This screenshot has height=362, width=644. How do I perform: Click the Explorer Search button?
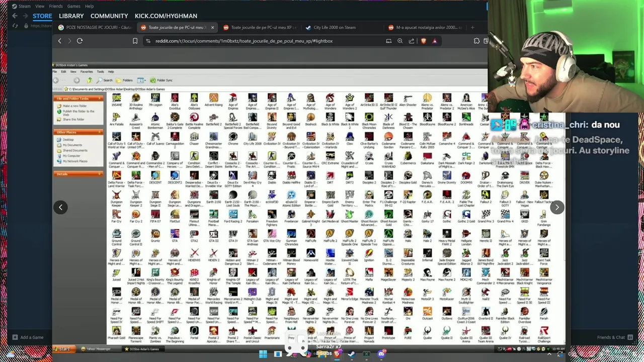point(105,80)
